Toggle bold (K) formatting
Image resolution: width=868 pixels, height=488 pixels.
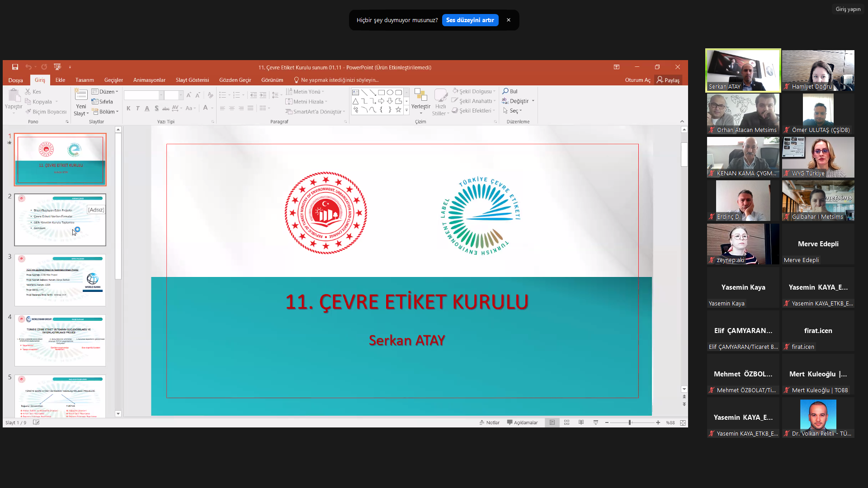click(x=128, y=108)
